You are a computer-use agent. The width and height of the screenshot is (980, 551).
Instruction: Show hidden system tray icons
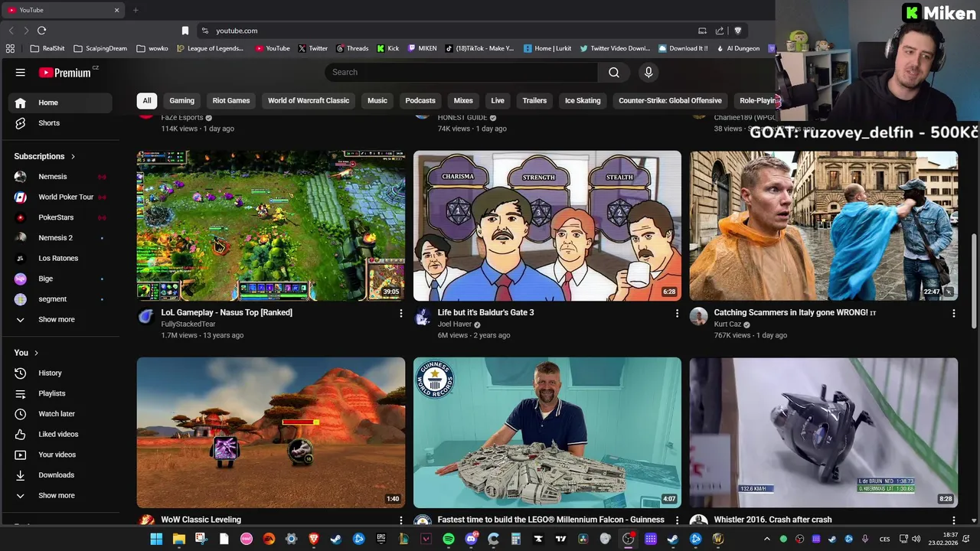(x=766, y=539)
